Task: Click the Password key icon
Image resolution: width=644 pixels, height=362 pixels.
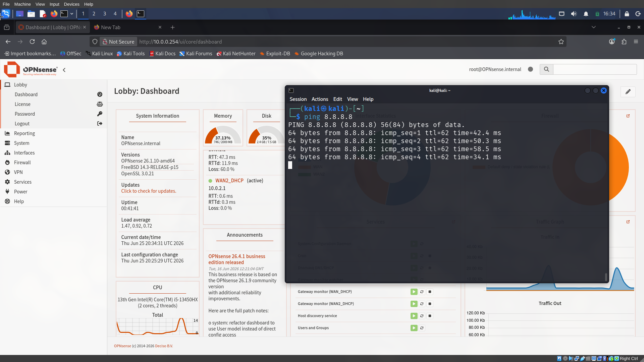Action: coord(100,114)
